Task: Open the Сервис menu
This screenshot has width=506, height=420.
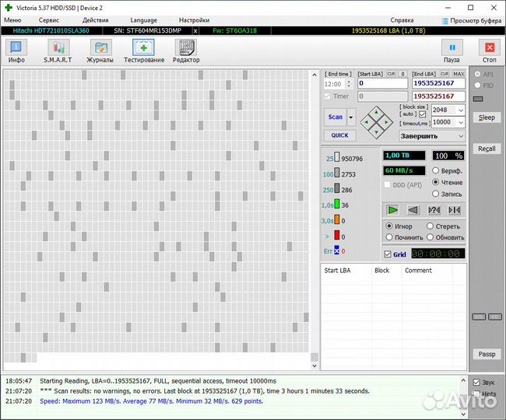Action: point(48,19)
